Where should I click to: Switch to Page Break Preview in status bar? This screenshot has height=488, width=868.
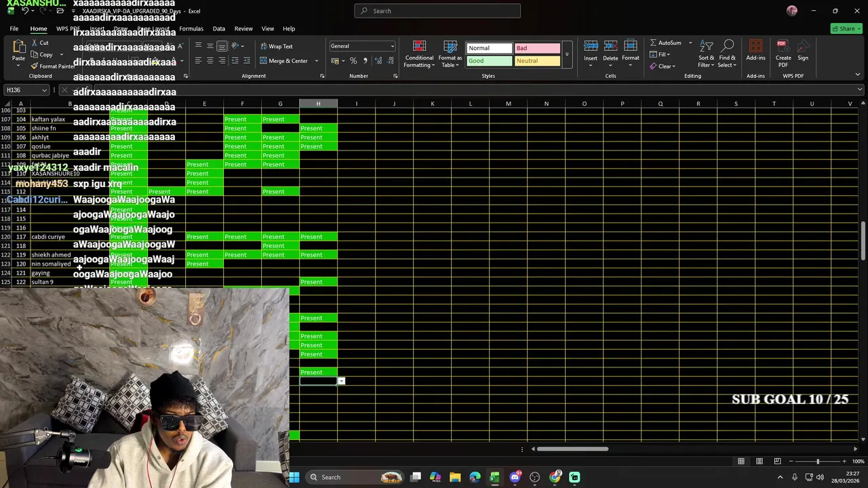(777, 461)
